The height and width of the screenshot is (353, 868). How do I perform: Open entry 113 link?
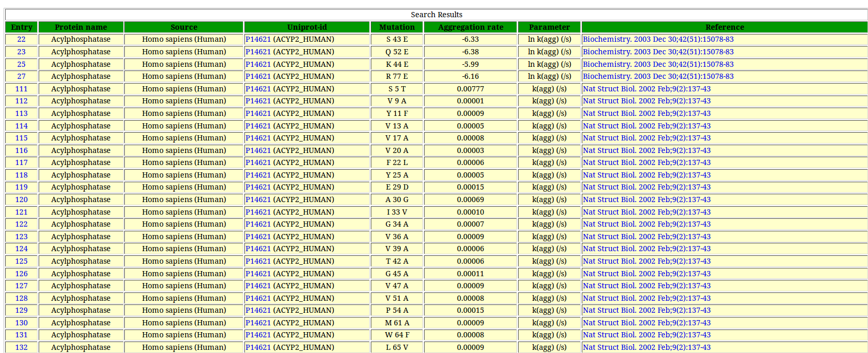click(21, 113)
